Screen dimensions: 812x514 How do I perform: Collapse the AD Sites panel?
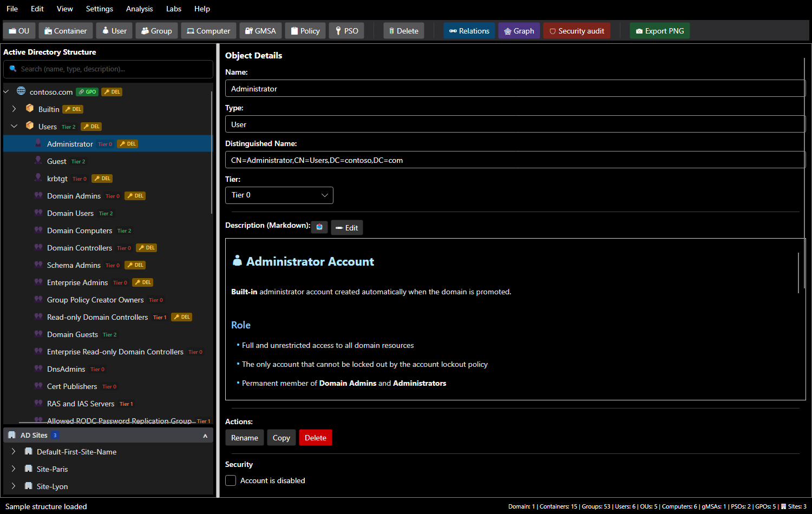tap(205, 436)
